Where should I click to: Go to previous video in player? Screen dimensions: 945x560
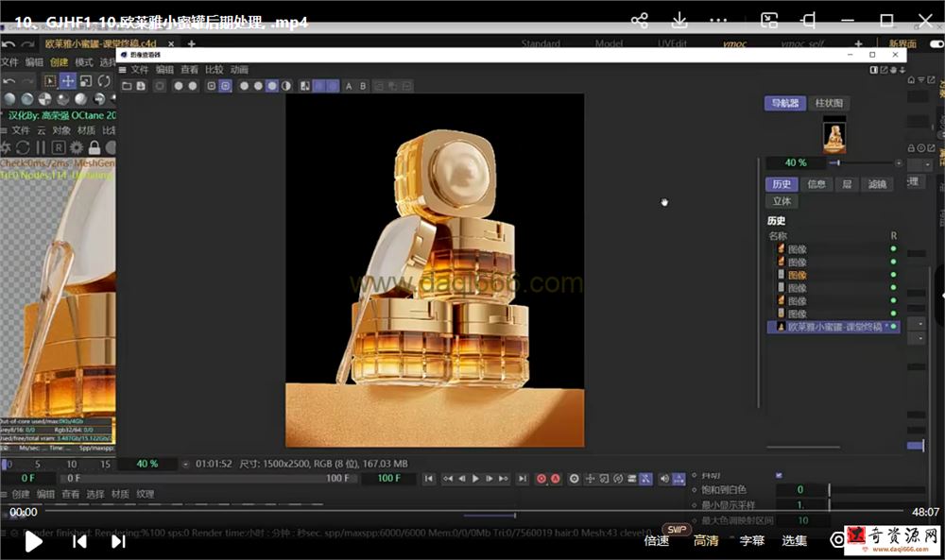pyautogui.click(x=79, y=542)
